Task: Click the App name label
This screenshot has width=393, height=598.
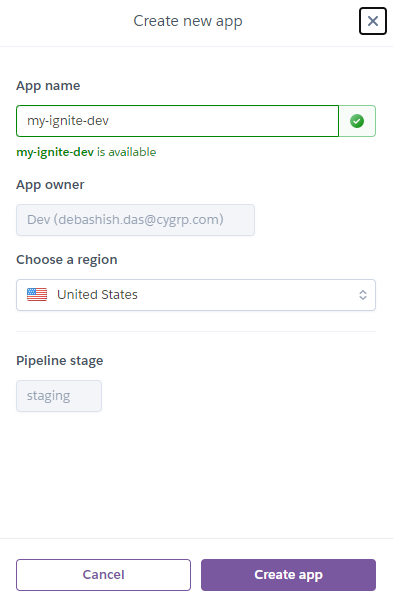Action: (48, 85)
